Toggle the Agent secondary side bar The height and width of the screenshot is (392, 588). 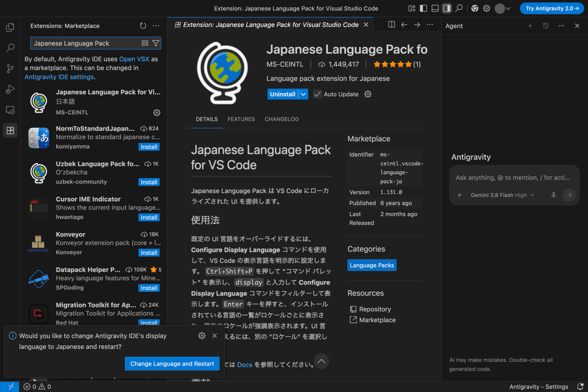click(447, 8)
